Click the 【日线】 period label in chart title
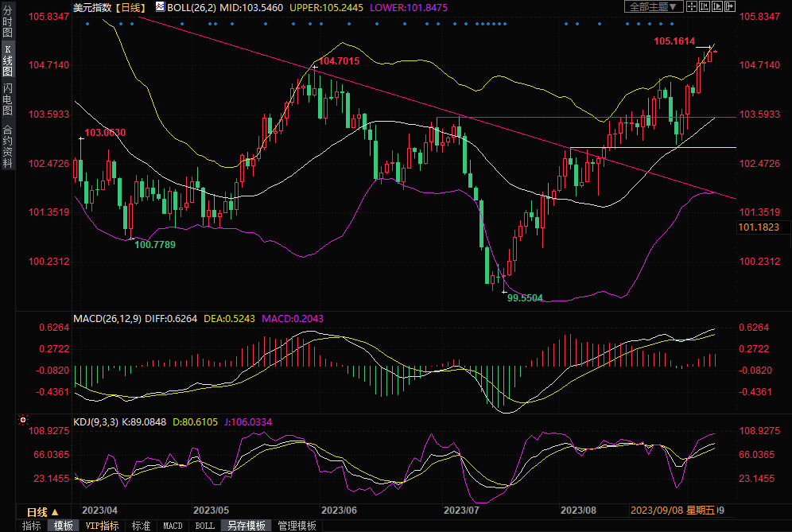This screenshot has width=792, height=532. [130, 6]
